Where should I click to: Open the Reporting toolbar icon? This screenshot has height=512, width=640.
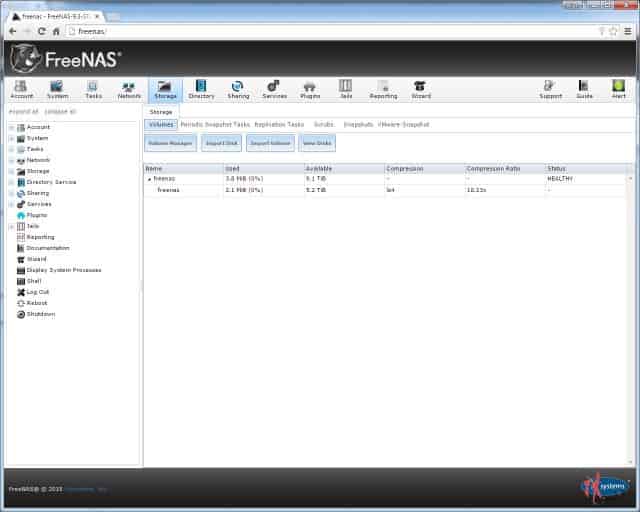click(x=383, y=89)
